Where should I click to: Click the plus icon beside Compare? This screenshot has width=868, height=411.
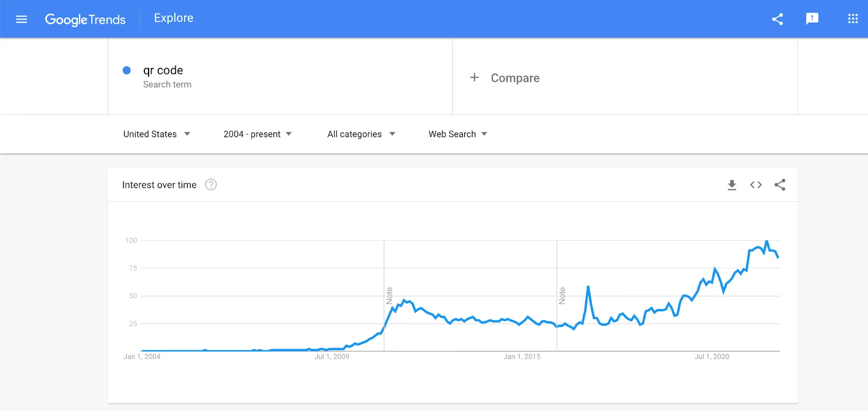click(474, 78)
